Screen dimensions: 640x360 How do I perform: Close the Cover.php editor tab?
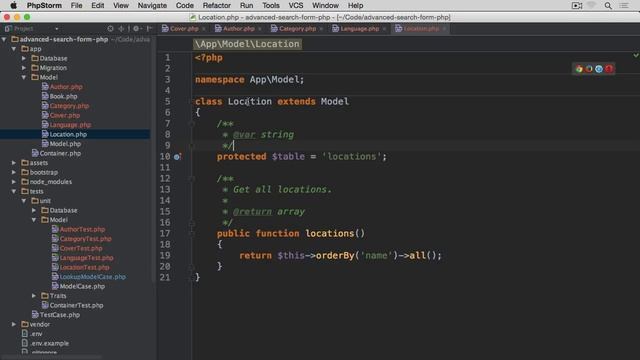click(x=204, y=29)
